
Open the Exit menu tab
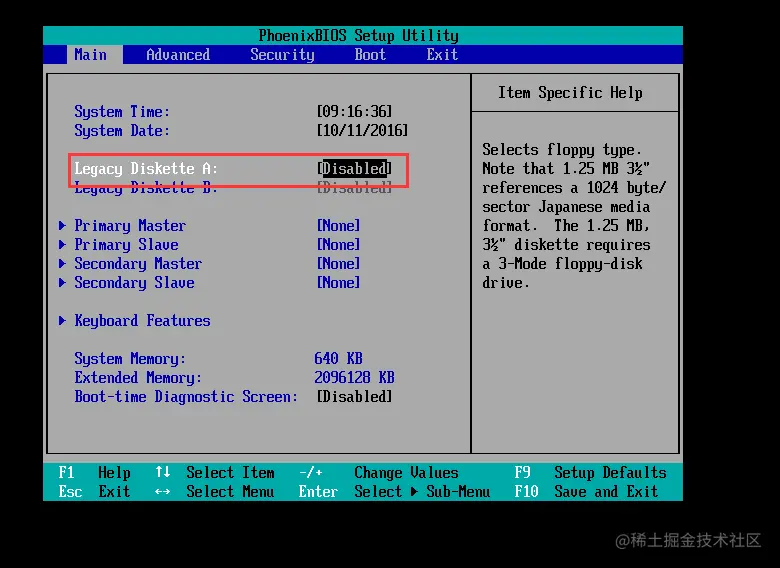click(442, 55)
